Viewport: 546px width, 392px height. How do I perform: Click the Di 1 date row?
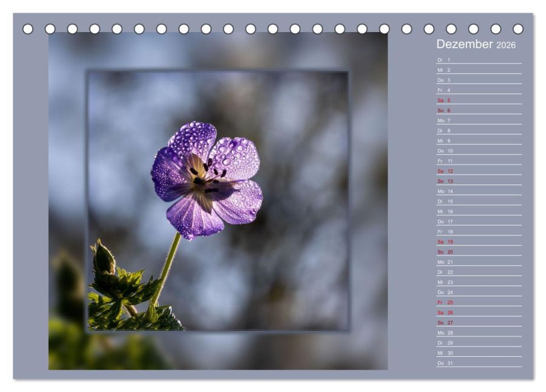coord(478,60)
